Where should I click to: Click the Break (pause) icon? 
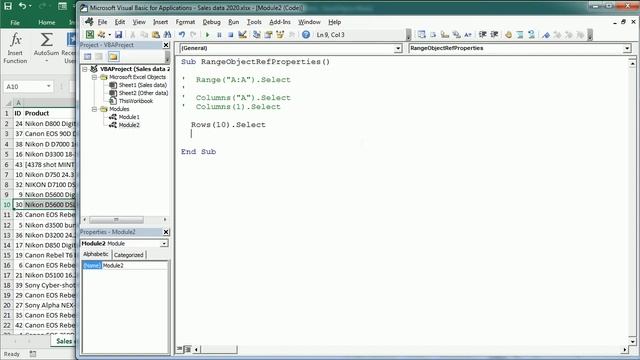219,35
